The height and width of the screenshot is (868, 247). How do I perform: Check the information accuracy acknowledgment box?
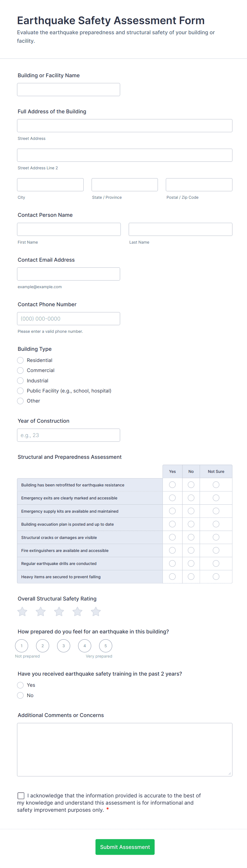click(x=21, y=795)
